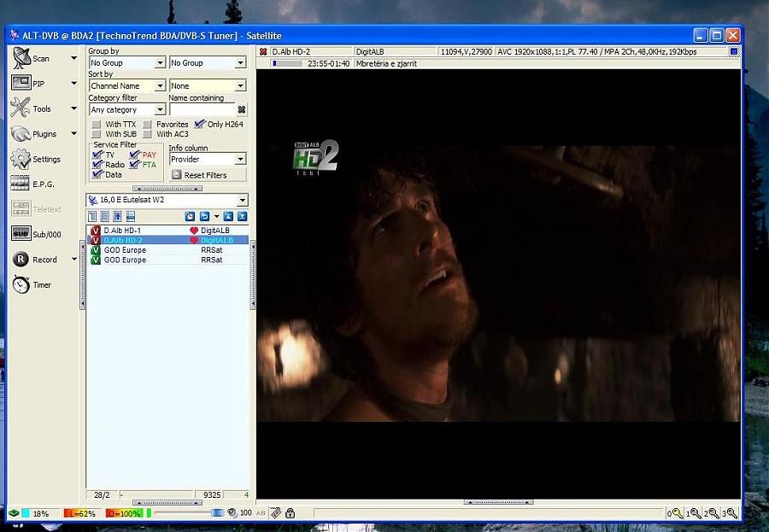
Task: Click the Name containing text field
Action: (x=202, y=110)
